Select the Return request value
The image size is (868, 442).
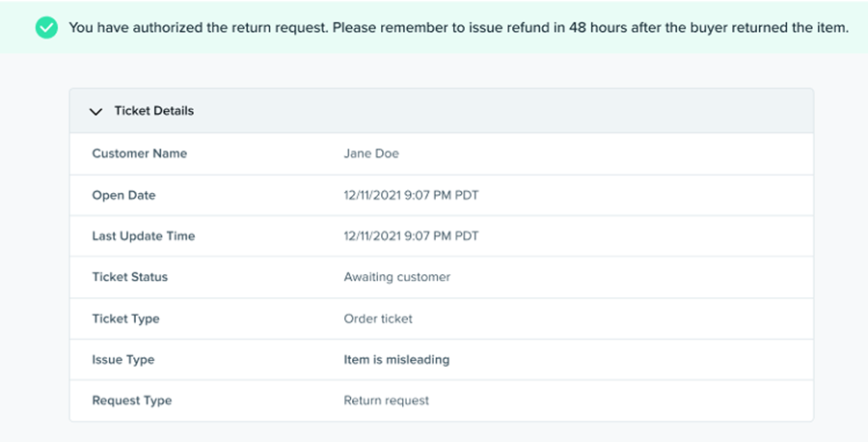pos(386,401)
